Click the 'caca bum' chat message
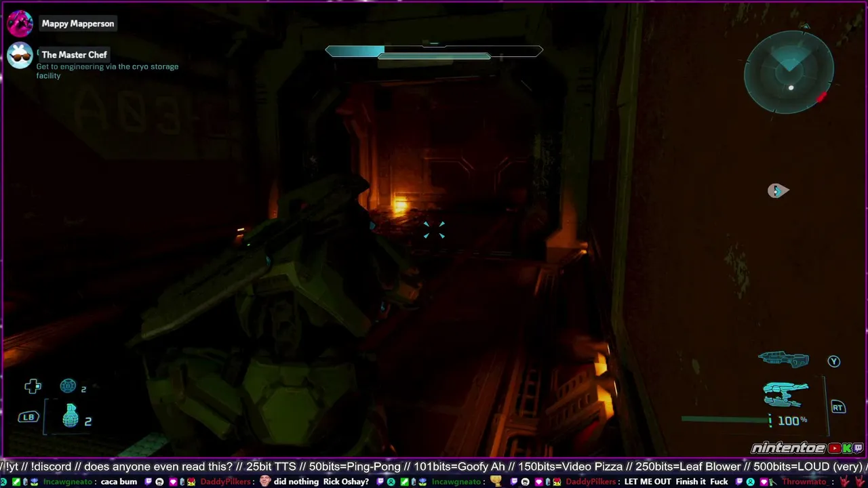This screenshot has height=488, width=868. pyautogui.click(x=119, y=482)
